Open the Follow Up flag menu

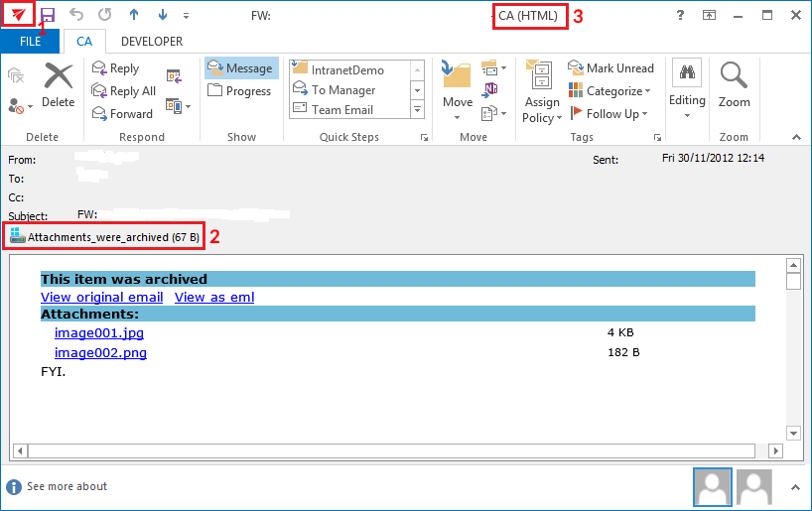[x=609, y=113]
